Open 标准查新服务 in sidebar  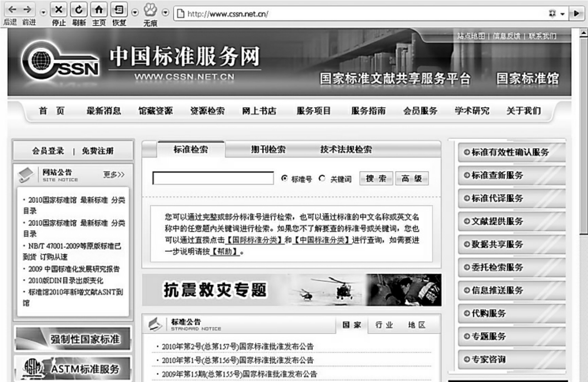click(x=512, y=175)
